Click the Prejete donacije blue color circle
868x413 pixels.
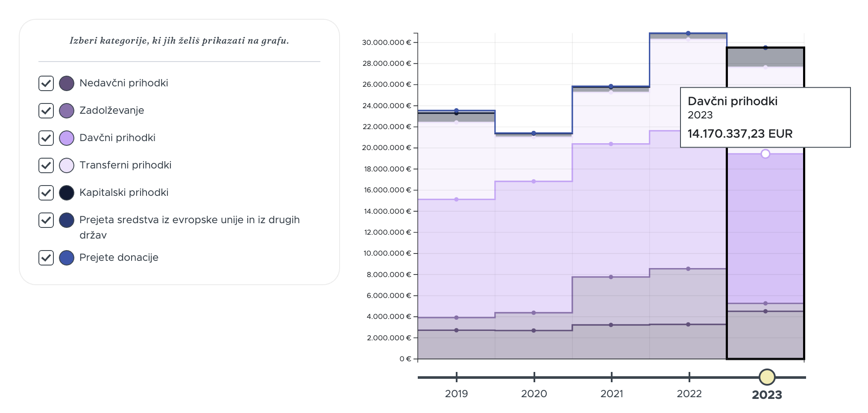point(67,258)
